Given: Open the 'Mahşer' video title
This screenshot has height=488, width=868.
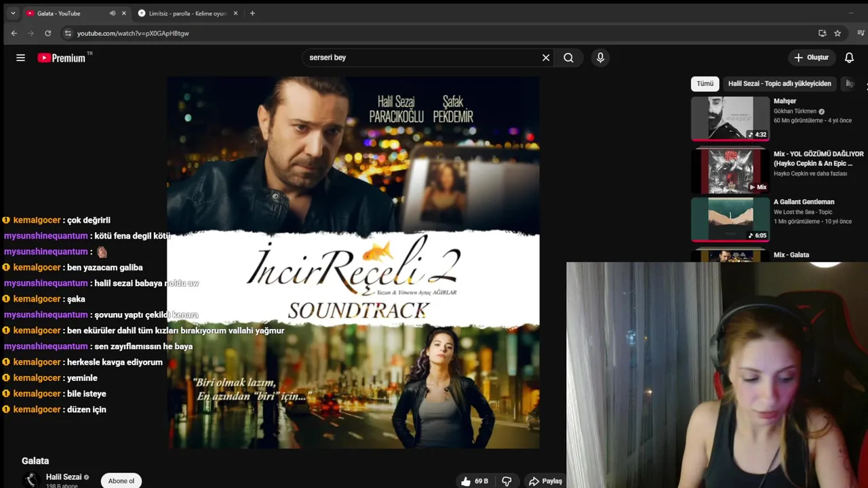Looking at the screenshot, I should point(785,101).
